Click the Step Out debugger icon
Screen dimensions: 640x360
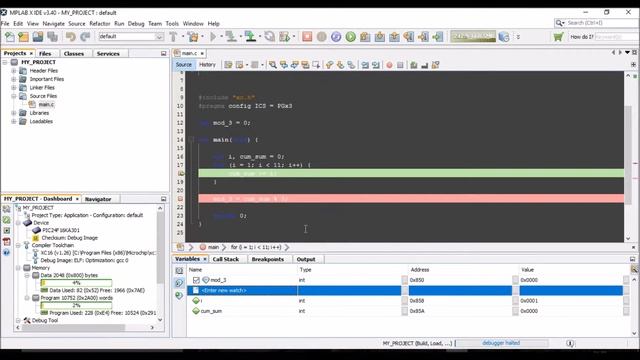(x=394, y=37)
